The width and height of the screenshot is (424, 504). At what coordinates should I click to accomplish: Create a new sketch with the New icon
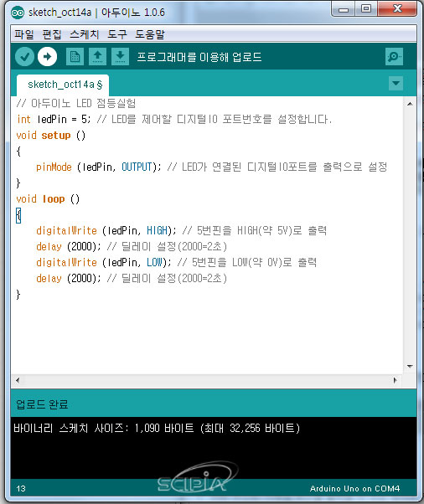tap(75, 57)
